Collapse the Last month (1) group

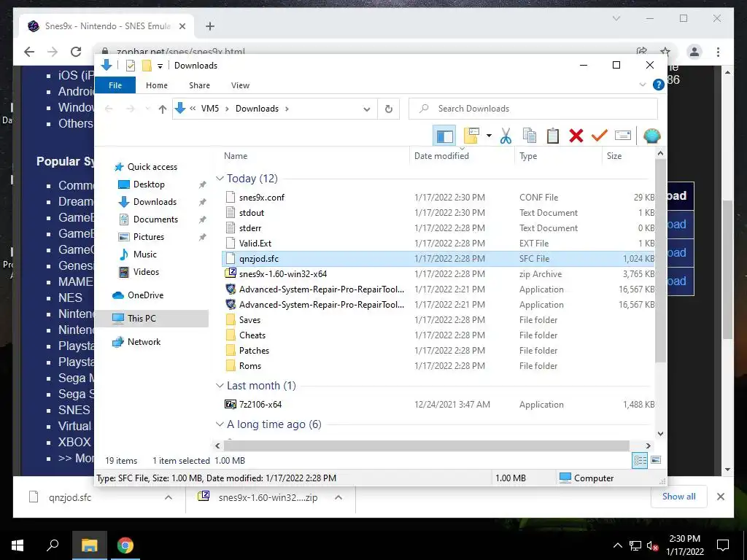tap(220, 386)
